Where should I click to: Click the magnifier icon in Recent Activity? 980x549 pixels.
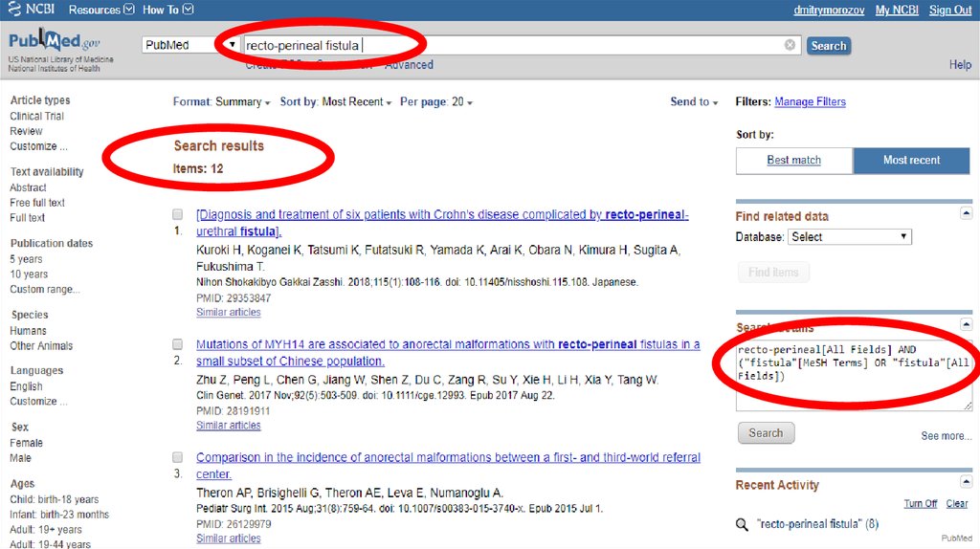742,524
